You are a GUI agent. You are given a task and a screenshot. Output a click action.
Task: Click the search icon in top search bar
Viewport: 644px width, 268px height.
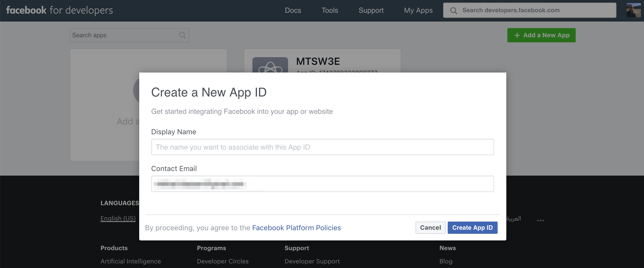[454, 10]
